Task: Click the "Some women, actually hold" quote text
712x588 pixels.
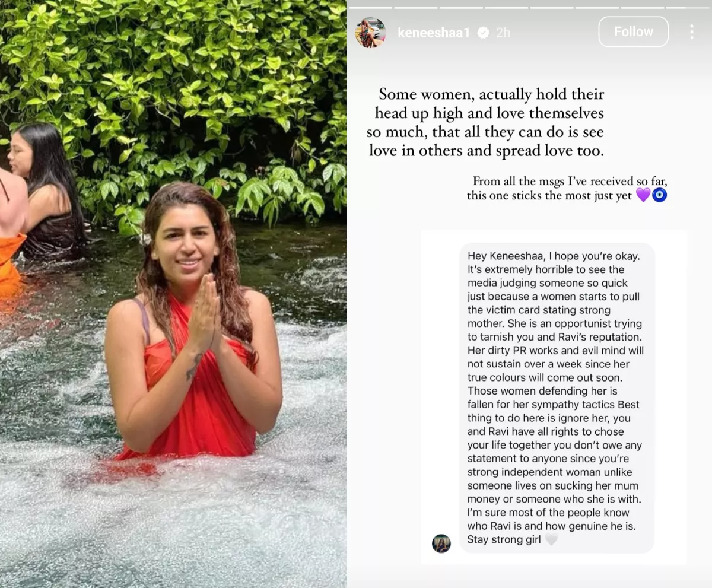Action: (x=487, y=122)
